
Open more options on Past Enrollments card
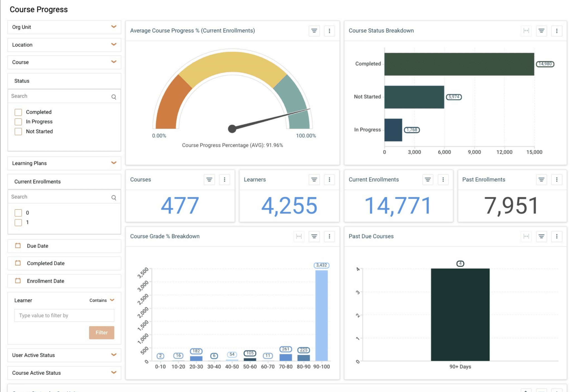tap(557, 180)
